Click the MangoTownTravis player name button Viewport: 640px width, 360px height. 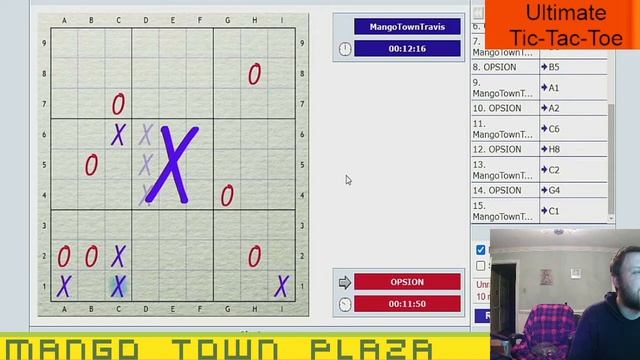pyautogui.click(x=407, y=27)
